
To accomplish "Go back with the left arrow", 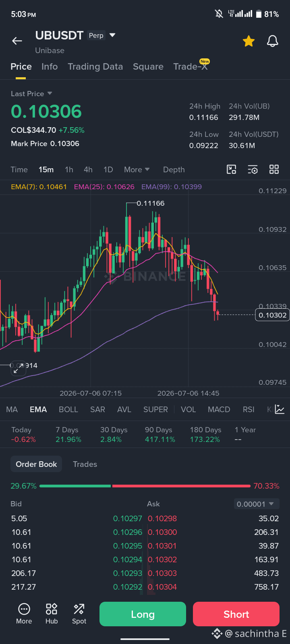I will [x=17, y=41].
